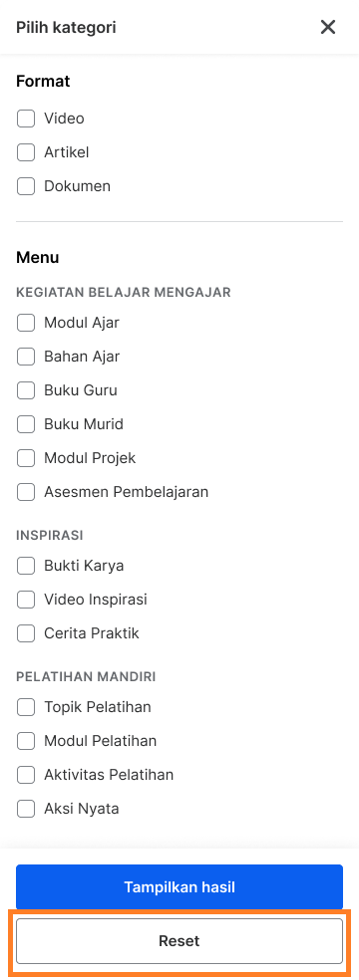Click the Asesmen Pembelajaran label text
The width and height of the screenshot is (359, 980).
click(x=127, y=492)
